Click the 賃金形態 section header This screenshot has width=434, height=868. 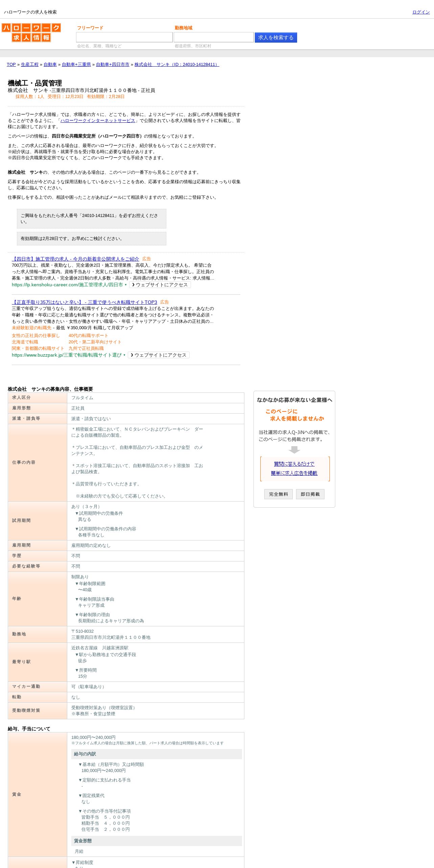pyautogui.click(x=156, y=841)
